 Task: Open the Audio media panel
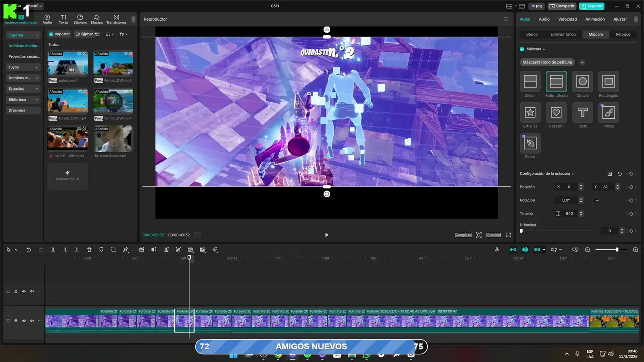pos(47,19)
